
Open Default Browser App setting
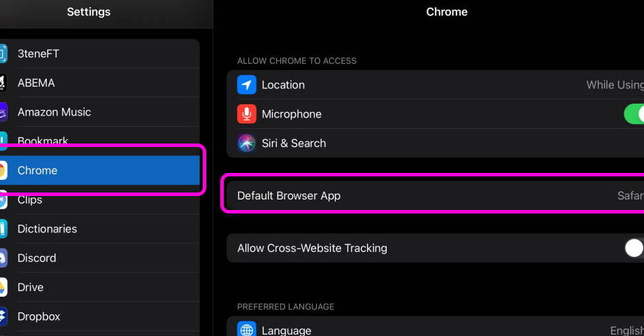(x=436, y=196)
